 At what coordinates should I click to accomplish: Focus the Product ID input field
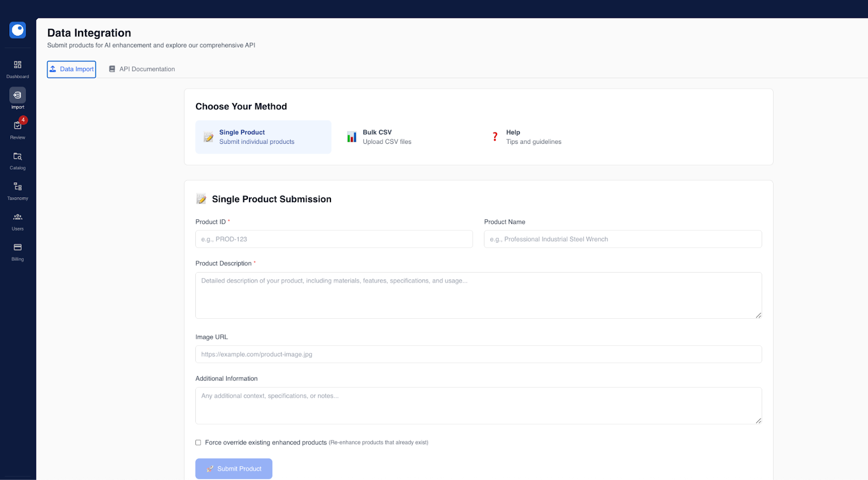coord(334,239)
